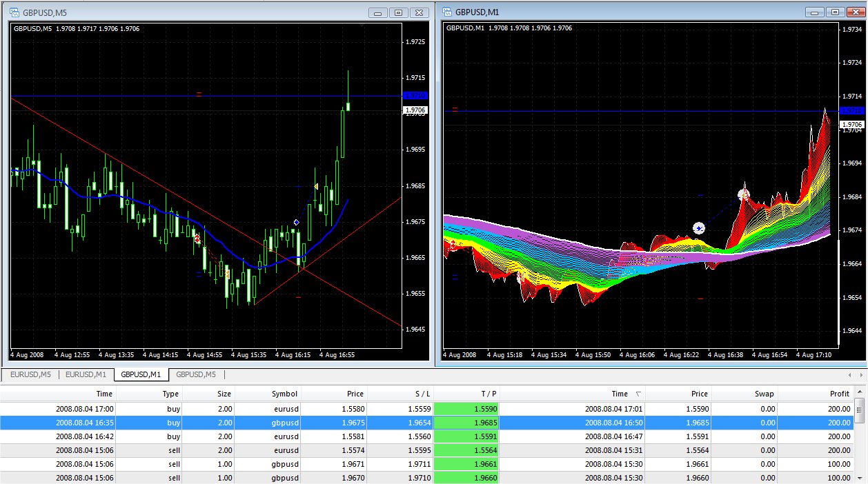Click the 4 Aug 17:10 time label on M1 chart

point(815,354)
